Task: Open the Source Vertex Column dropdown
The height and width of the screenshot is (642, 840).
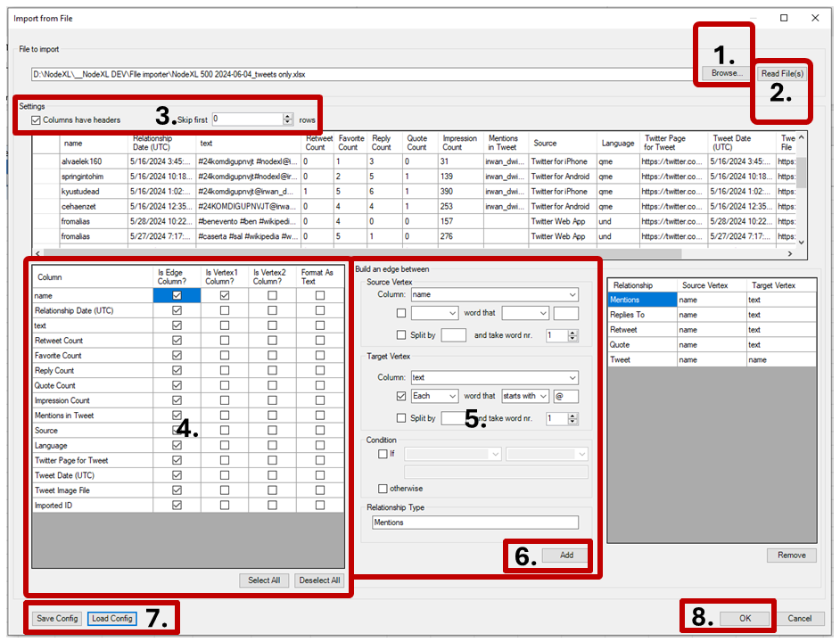Action: [571, 294]
